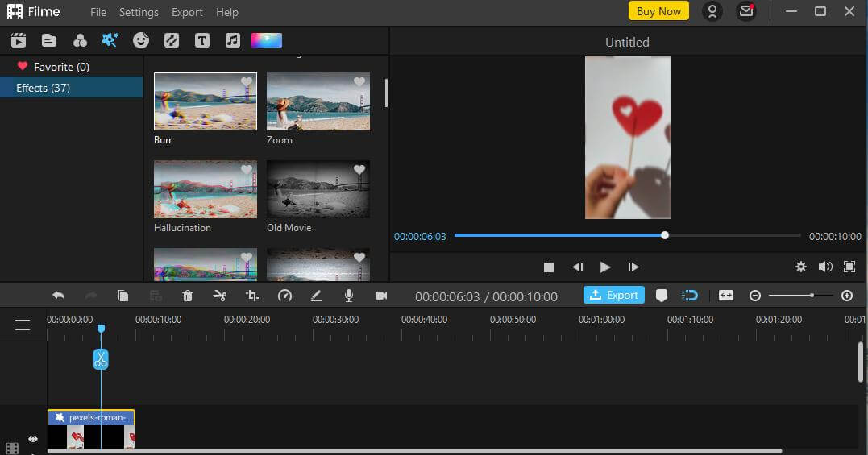This screenshot has height=455, width=868.
Task: Select the Effects tab icon
Action: point(110,40)
